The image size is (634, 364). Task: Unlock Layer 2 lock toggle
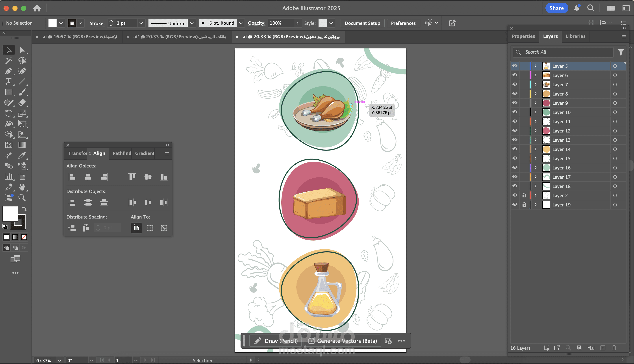coord(524,195)
